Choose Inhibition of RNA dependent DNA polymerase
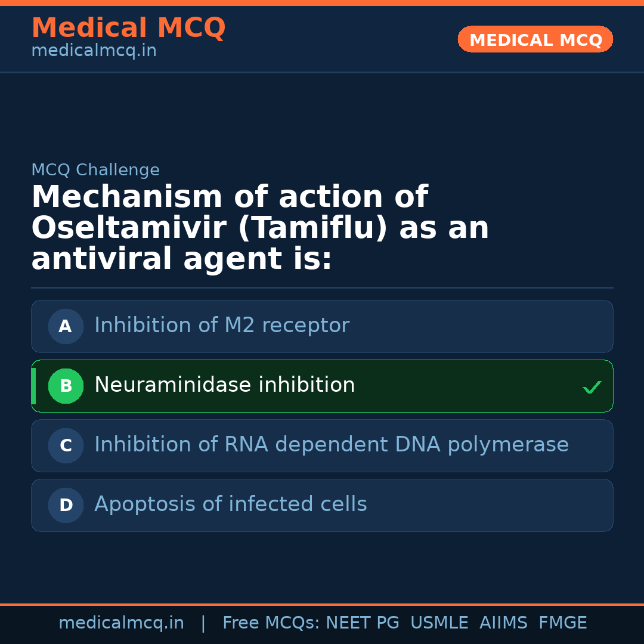Image resolution: width=644 pixels, height=644 pixels. 322,445
